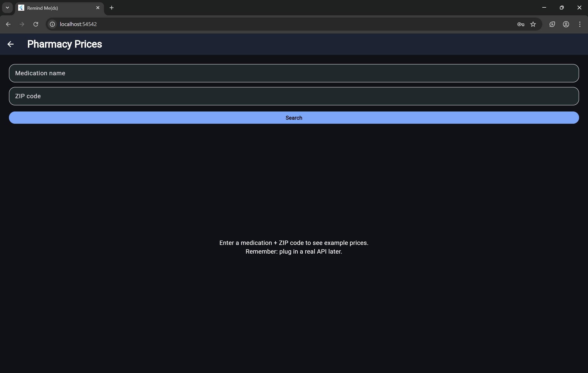This screenshot has height=373, width=588.
Task: Open a new browser tab
Action: pyautogui.click(x=111, y=8)
